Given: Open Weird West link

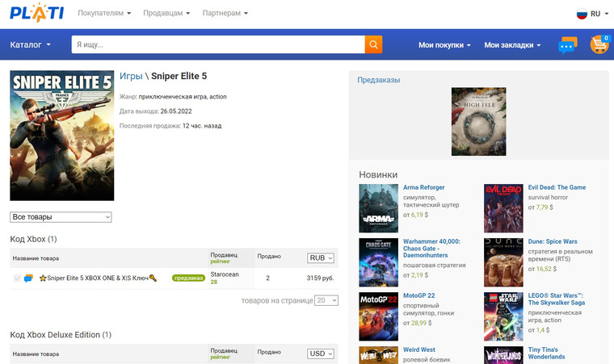Looking at the screenshot, I should pyautogui.click(x=419, y=349).
